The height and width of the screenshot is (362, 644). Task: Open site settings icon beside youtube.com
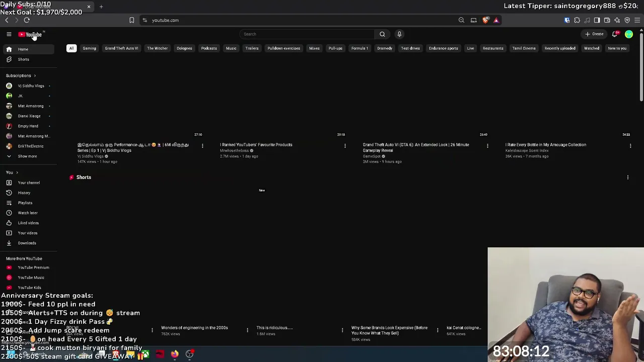pos(145,20)
